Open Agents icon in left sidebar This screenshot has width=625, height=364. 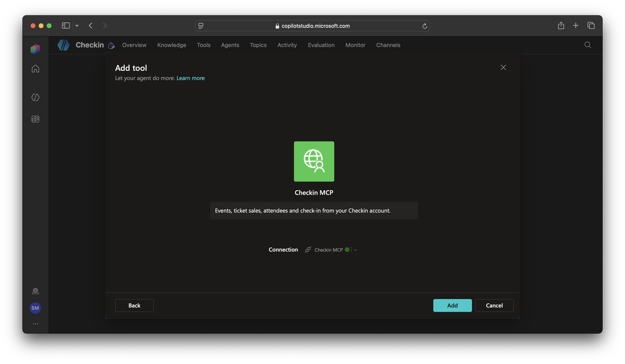35,97
